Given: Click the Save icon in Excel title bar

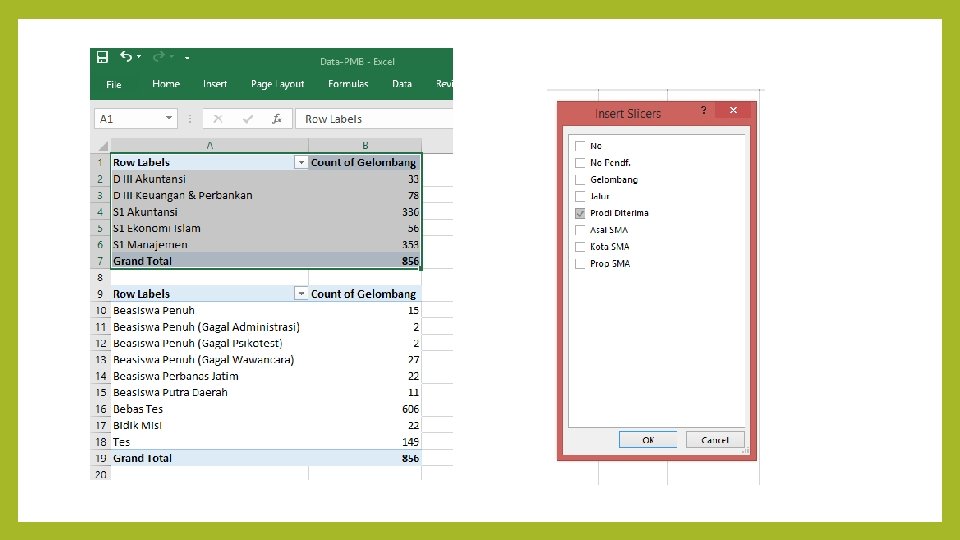Looking at the screenshot, I should point(102,57).
